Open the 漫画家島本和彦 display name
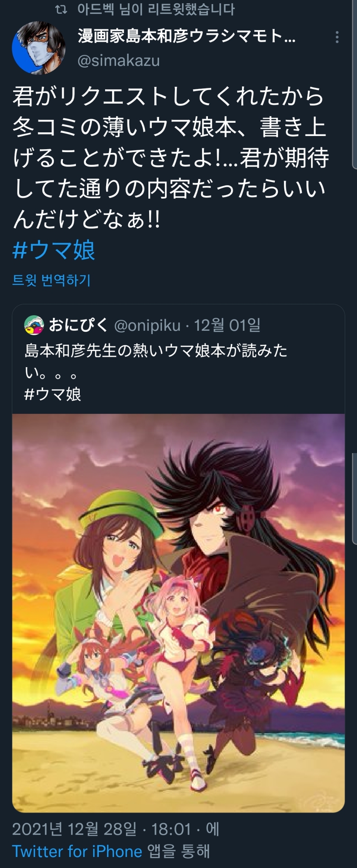Viewport: 357px width, 868px height. pyautogui.click(x=187, y=37)
